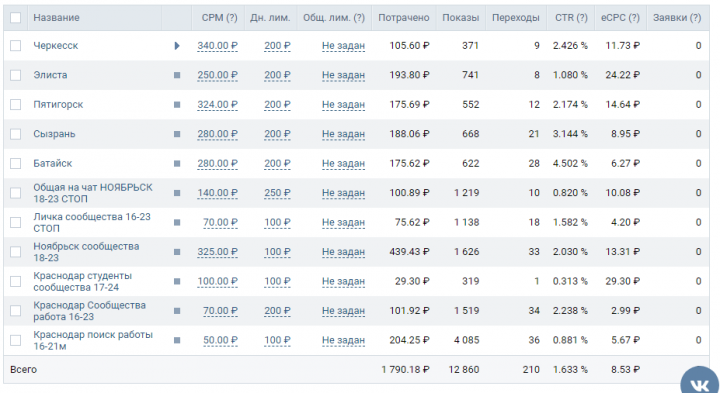Image resolution: width=720 pixels, height=393 pixels.
Task: Sort by the eCPC column header
Action: coord(620,17)
